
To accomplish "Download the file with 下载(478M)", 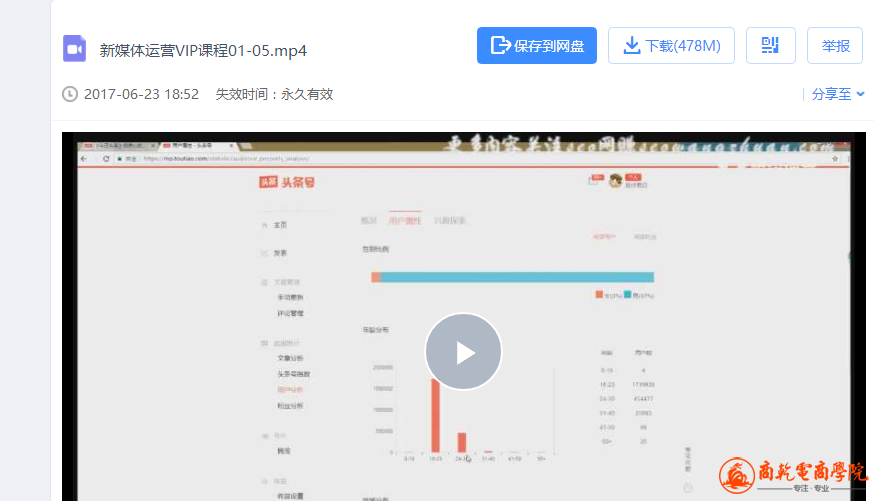I will tap(671, 46).
